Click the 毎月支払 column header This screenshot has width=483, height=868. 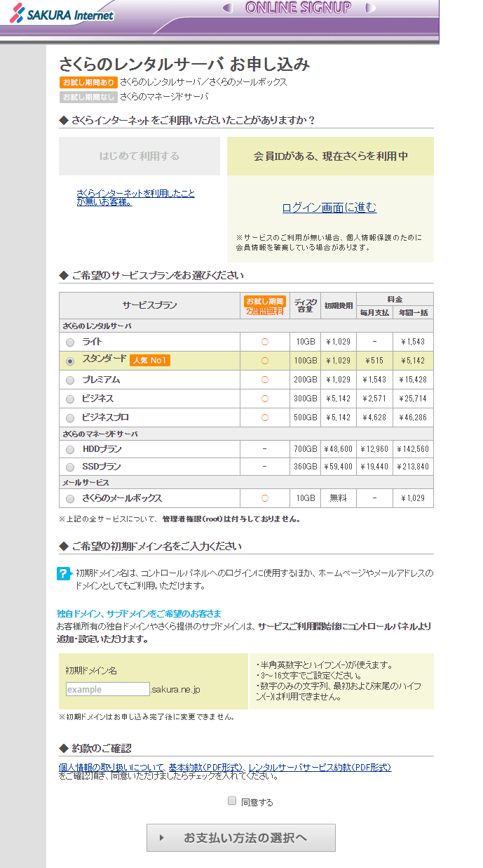[x=374, y=312]
